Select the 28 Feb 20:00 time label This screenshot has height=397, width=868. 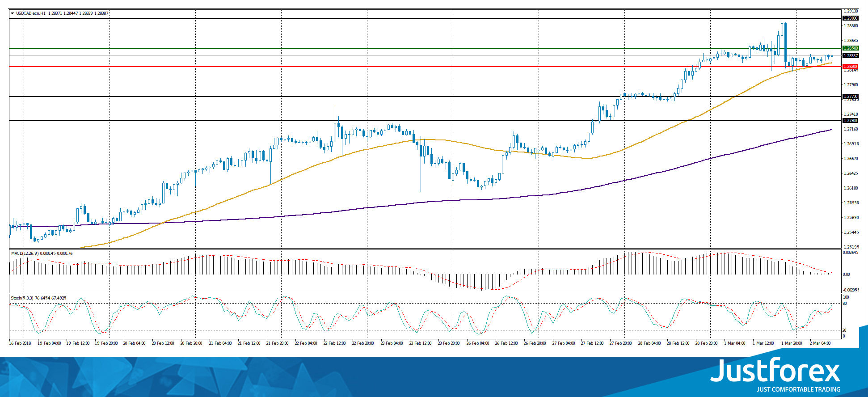707,343
